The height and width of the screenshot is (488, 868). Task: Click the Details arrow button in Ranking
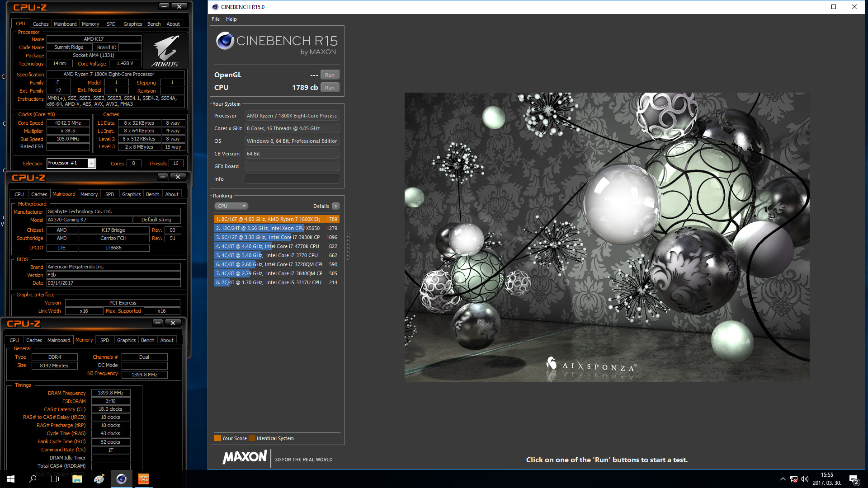[x=336, y=206]
